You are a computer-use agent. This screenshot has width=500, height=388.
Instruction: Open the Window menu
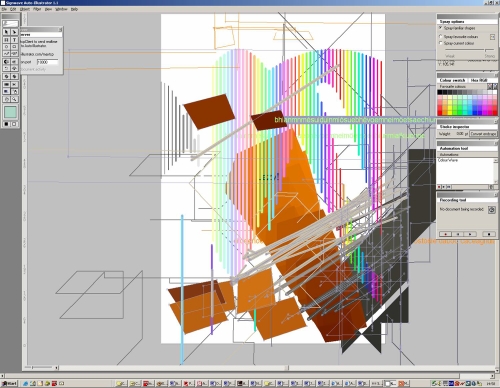pyautogui.click(x=61, y=9)
